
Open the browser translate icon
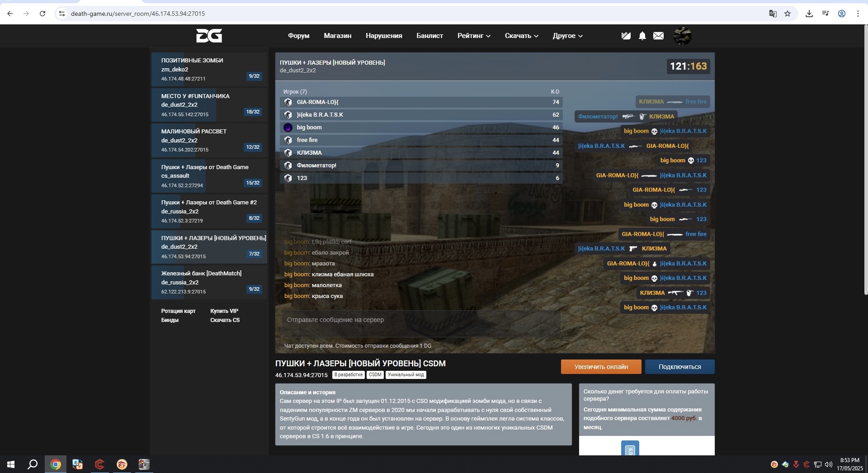(x=773, y=14)
